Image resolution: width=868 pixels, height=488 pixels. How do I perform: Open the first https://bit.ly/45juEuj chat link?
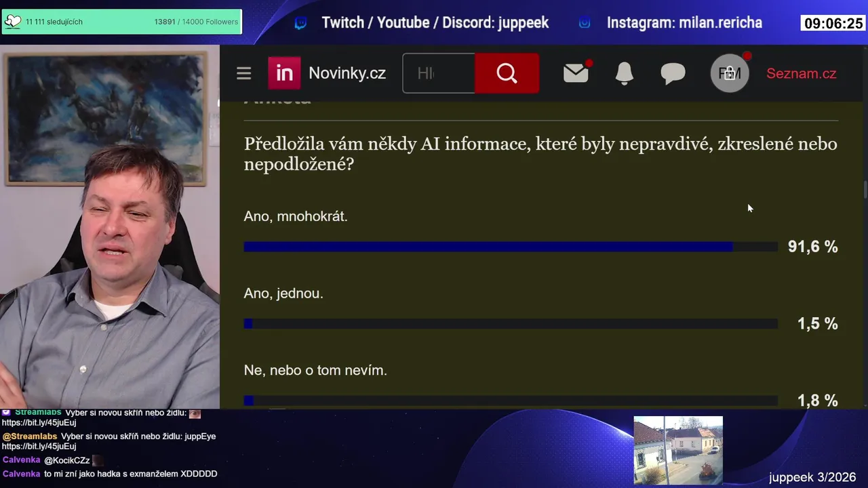(x=39, y=422)
